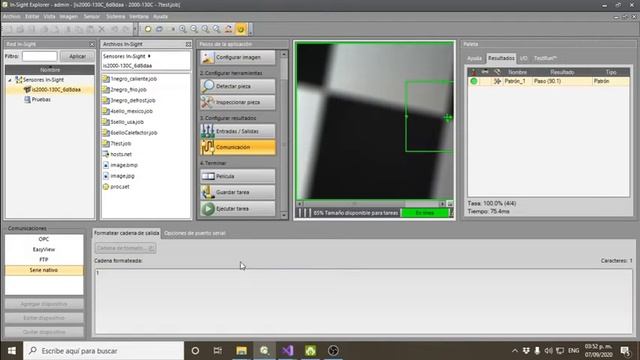The width and height of the screenshot is (640, 360).
Task: Open the Sensor menu
Action: (92, 17)
